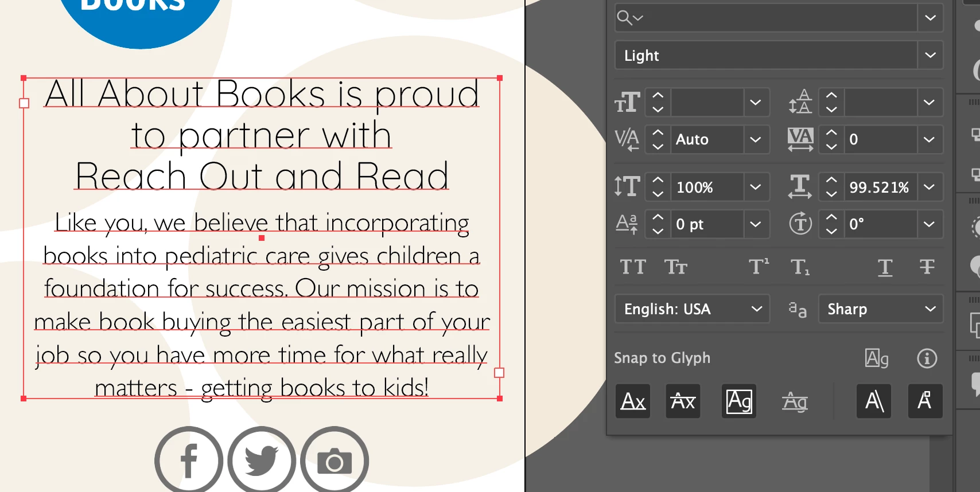Image resolution: width=980 pixels, height=492 pixels.
Task: Toggle Small Caps formatting
Action: pyautogui.click(x=676, y=267)
